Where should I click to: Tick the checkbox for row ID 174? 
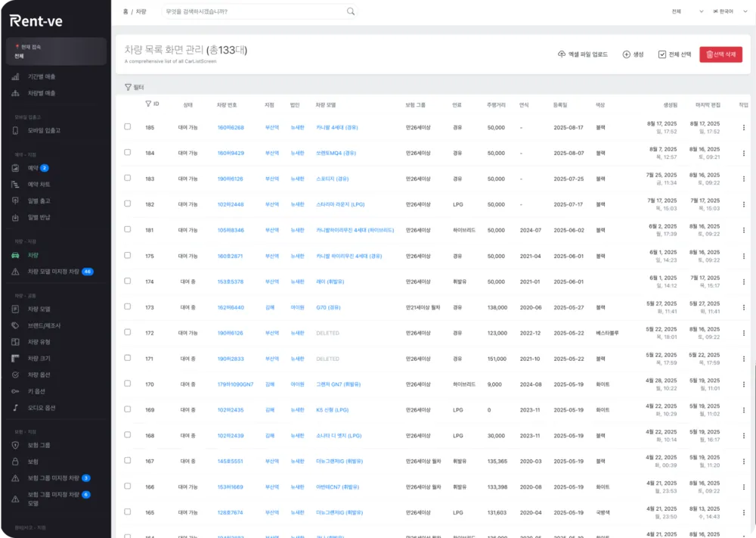pyautogui.click(x=127, y=280)
